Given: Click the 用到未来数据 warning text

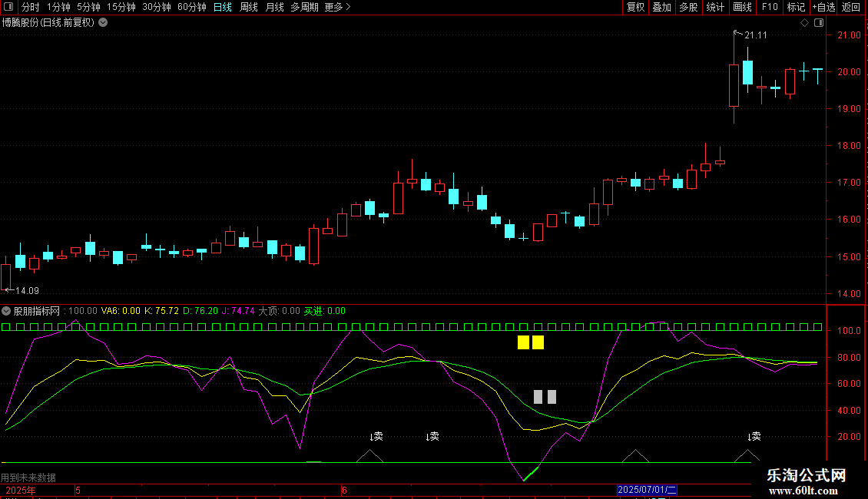Looking at the screenshot, I should click(x=28, y=478).
